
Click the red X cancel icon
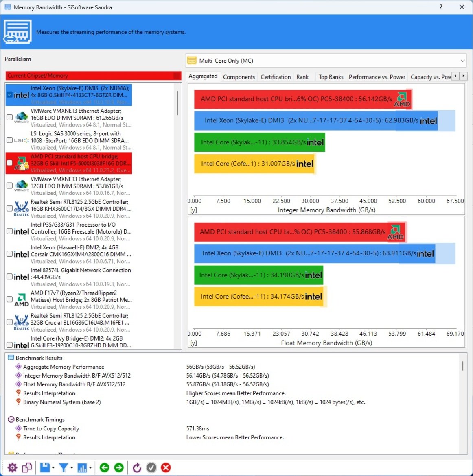coord(166,467)
